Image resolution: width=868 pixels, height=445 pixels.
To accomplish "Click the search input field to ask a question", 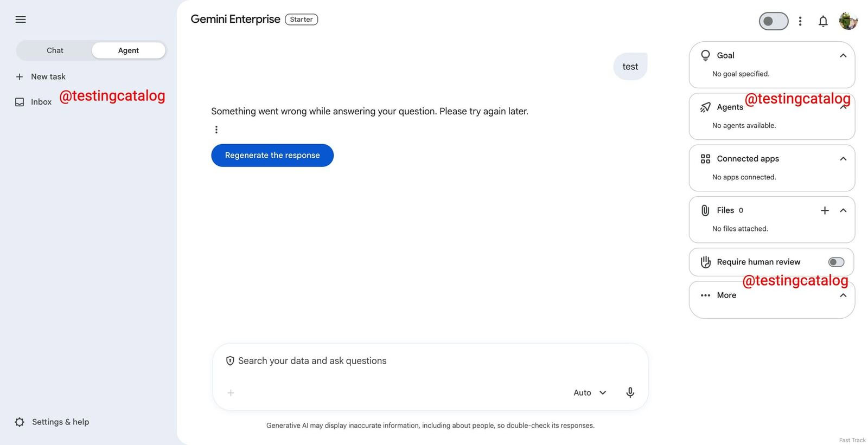I will [380, 360].
